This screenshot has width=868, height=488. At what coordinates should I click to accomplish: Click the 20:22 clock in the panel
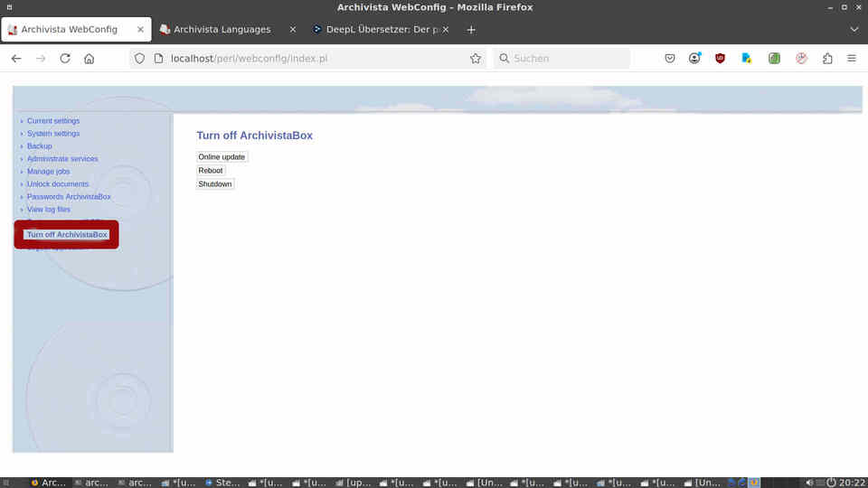[x=852, y=483]
